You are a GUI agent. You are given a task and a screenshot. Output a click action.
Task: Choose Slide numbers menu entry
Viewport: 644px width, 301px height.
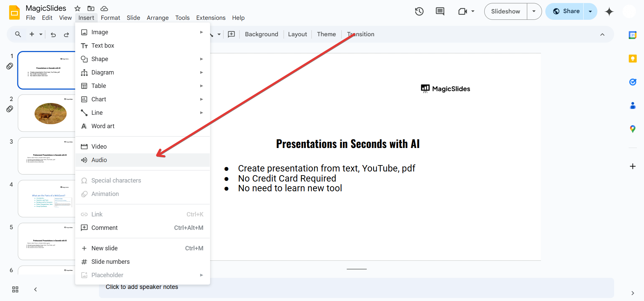point(143,262)
